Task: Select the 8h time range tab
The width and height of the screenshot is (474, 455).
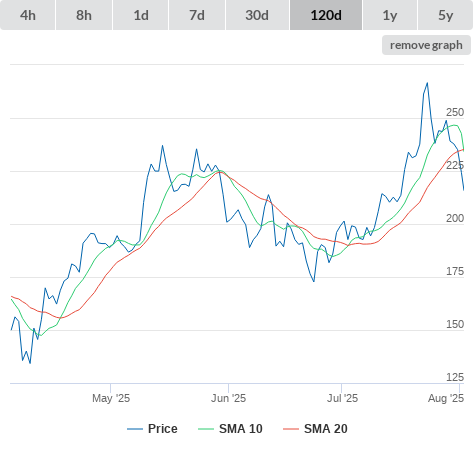Action: point(84,15)
